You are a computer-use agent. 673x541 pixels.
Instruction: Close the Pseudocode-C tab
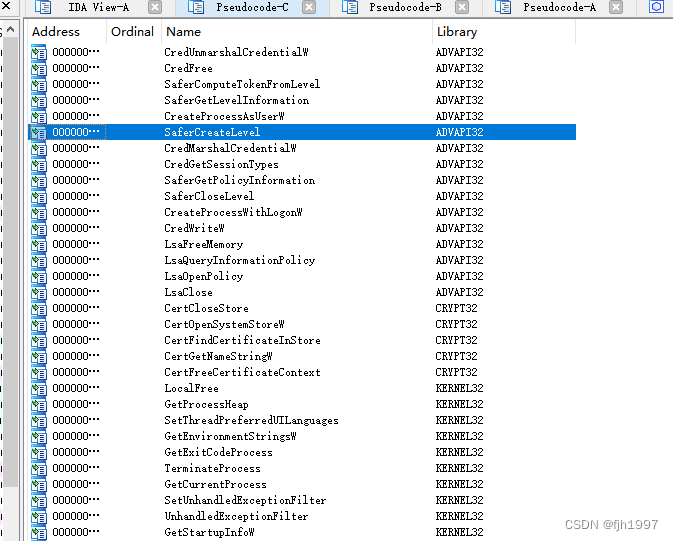tap(309, 7)
